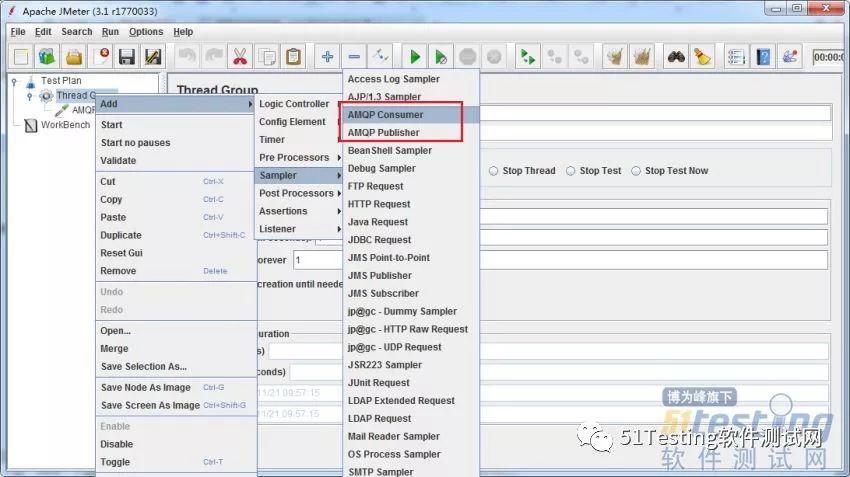Image resolution: width=850 pixels, height=477 pixels.
Task: Click the New test plan toolbar icon
Action: 21,56
